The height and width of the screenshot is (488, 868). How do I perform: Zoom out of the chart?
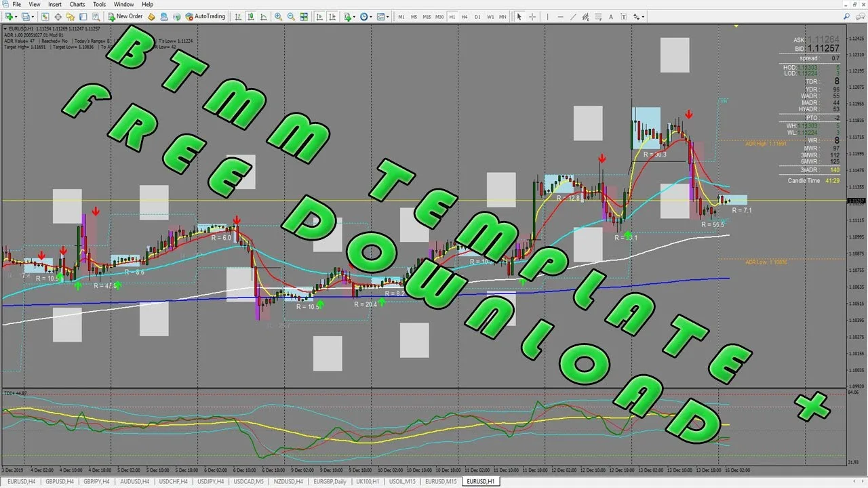coord(290,17)
